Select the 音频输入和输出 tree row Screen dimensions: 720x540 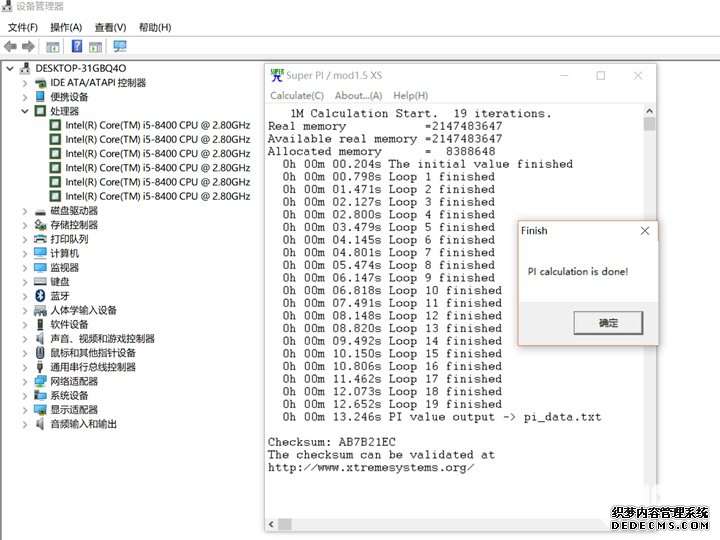[76, 424]
